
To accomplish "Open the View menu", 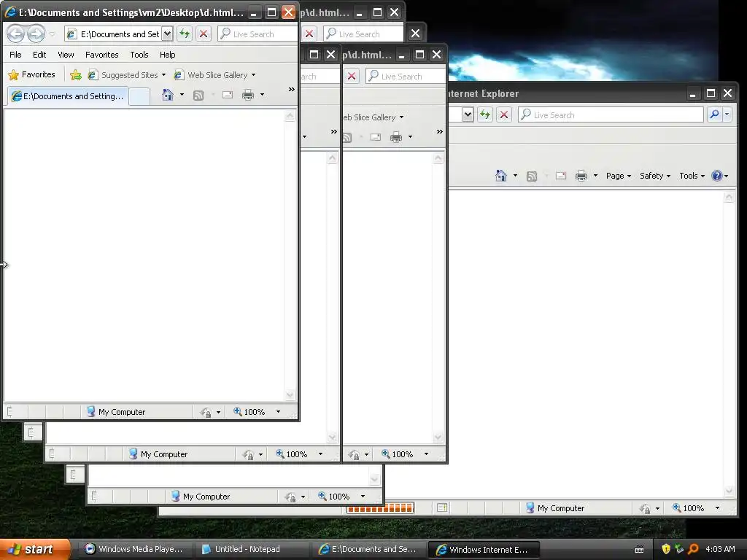I will [x=66, y=55].
